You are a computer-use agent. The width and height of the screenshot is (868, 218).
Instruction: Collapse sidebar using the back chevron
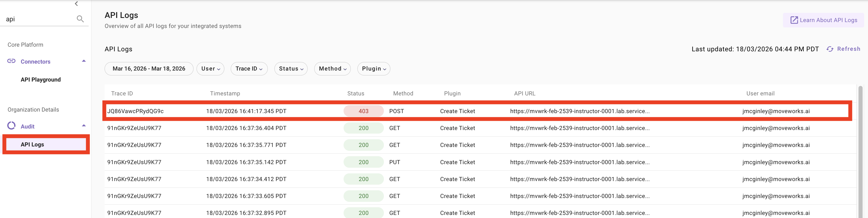77,4
